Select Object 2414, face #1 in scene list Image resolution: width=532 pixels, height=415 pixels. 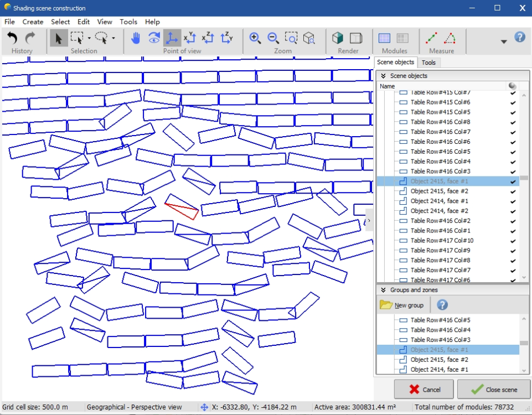[x=439, y=201]
